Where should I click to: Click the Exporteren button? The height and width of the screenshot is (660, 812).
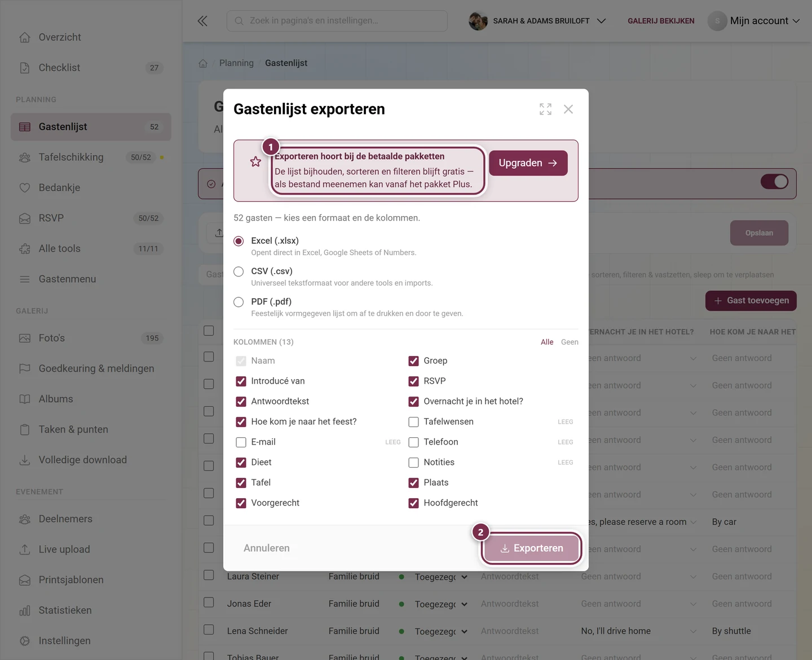532,548
